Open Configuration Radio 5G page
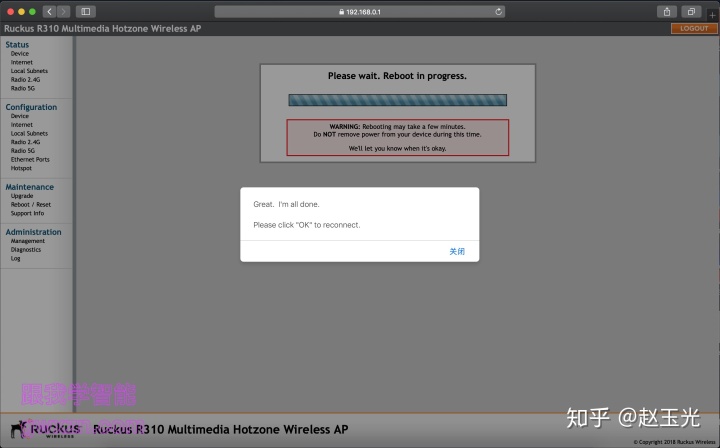720x448 pixels. click(22, 151)
